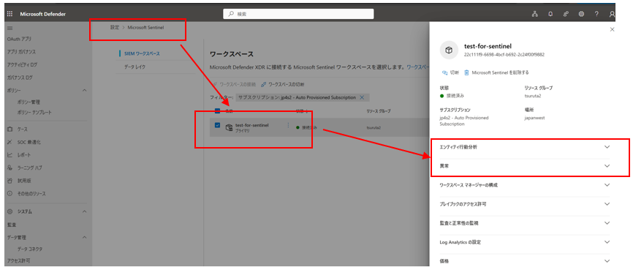This screenshot has height=270, width=644.
Task: Click the システム gear icon in sidebar
Action: tap(10, 211)
